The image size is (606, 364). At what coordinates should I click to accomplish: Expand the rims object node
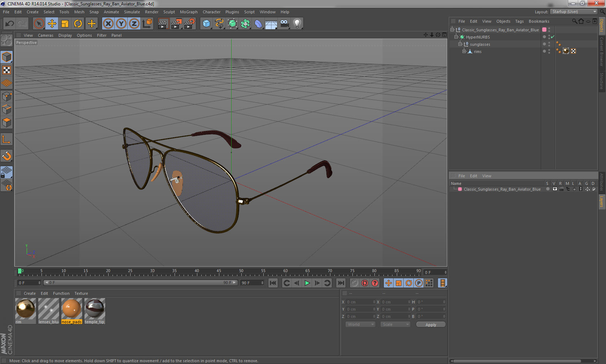(x=464, y=51)
